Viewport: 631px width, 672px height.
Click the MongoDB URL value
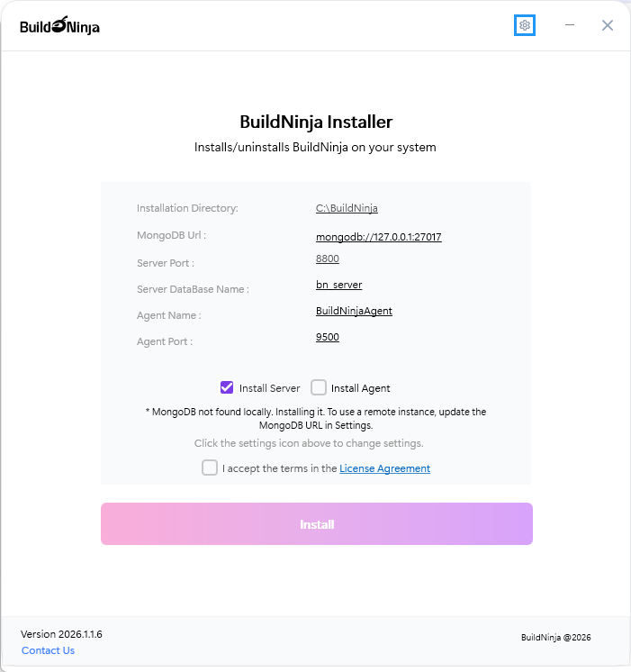coord(378,238)
